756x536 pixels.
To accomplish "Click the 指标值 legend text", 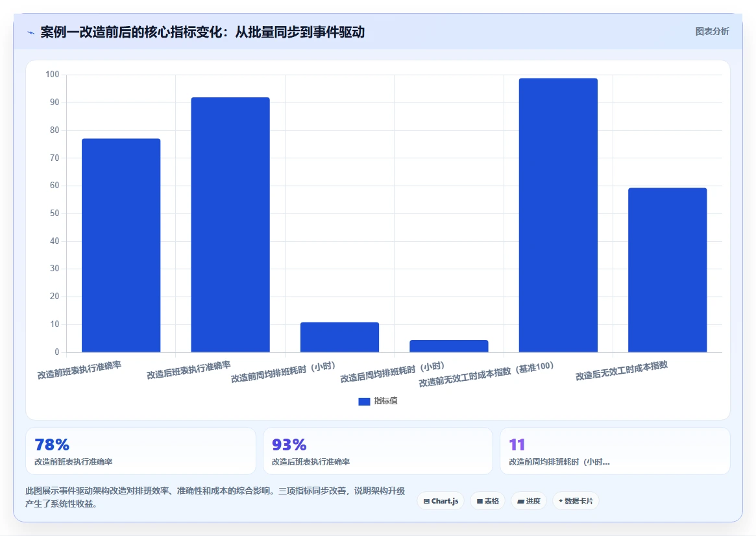I will click(385, 401).
